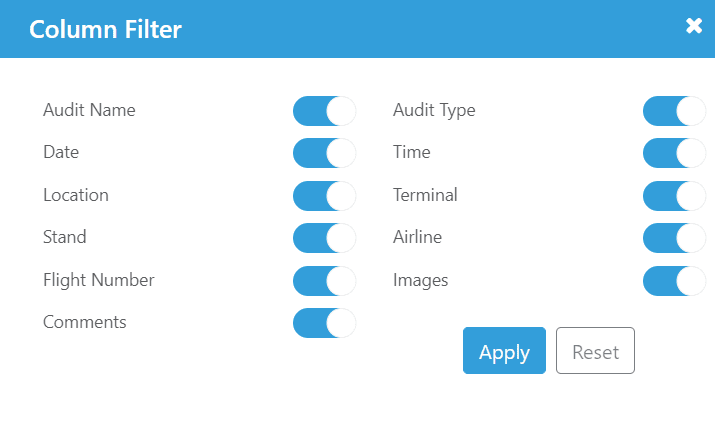Turn off the Terminal column switch
This screenshot has width=715, height=426.
coord(674,196)
